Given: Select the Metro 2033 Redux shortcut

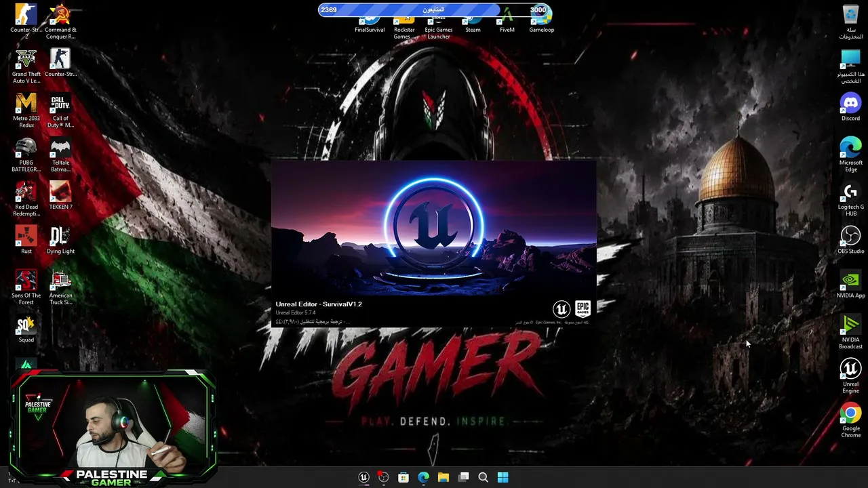Looking at the screenshot, I should [26, 110].
